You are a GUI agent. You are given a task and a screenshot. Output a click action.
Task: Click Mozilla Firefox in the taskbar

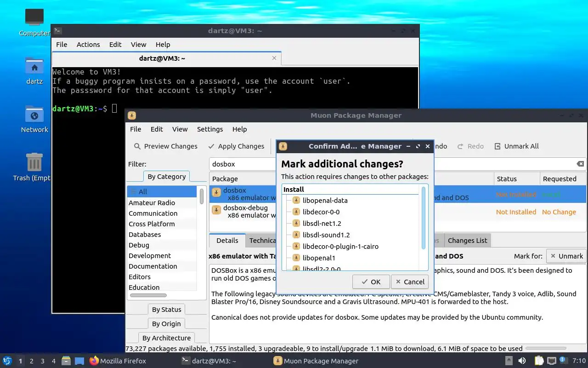point(118,361)
